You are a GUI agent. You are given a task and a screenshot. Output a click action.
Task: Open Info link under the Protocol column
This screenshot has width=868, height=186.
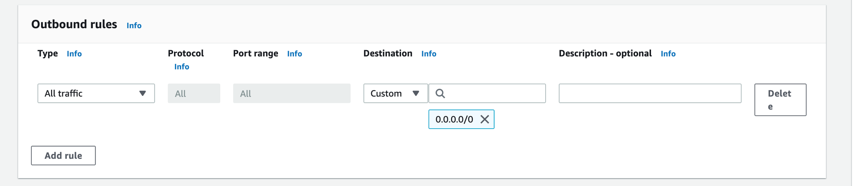point(182,67)
